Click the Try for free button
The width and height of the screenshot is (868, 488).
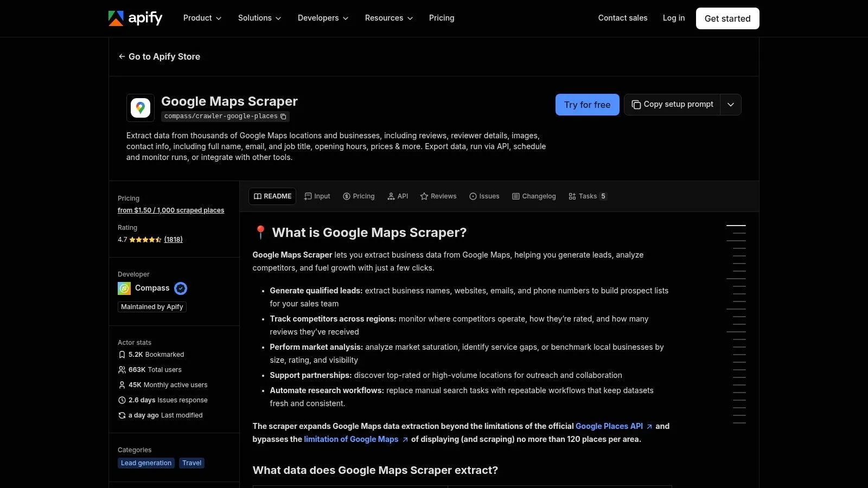pos(588,105)
